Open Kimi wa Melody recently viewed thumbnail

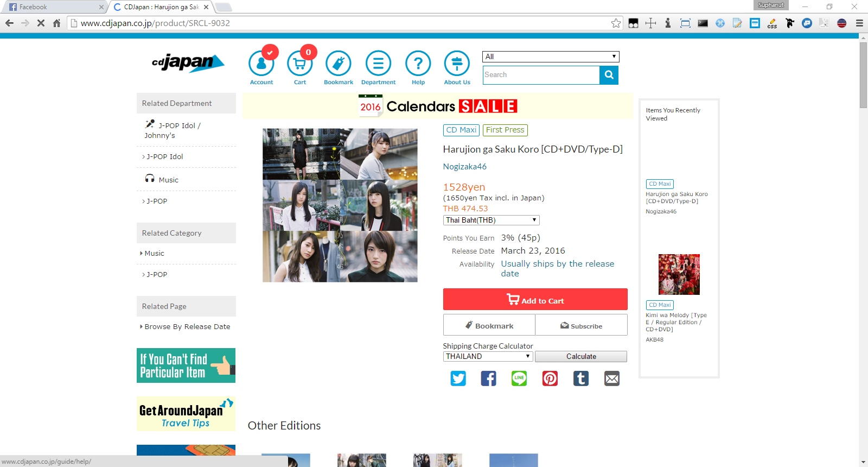679,274
